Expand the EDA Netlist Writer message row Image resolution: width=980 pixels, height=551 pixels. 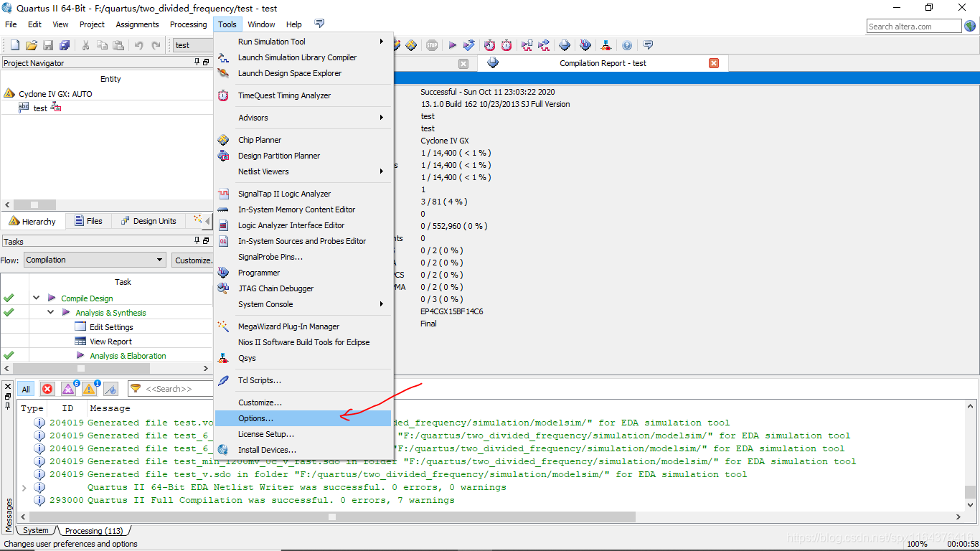pos(25,487)
